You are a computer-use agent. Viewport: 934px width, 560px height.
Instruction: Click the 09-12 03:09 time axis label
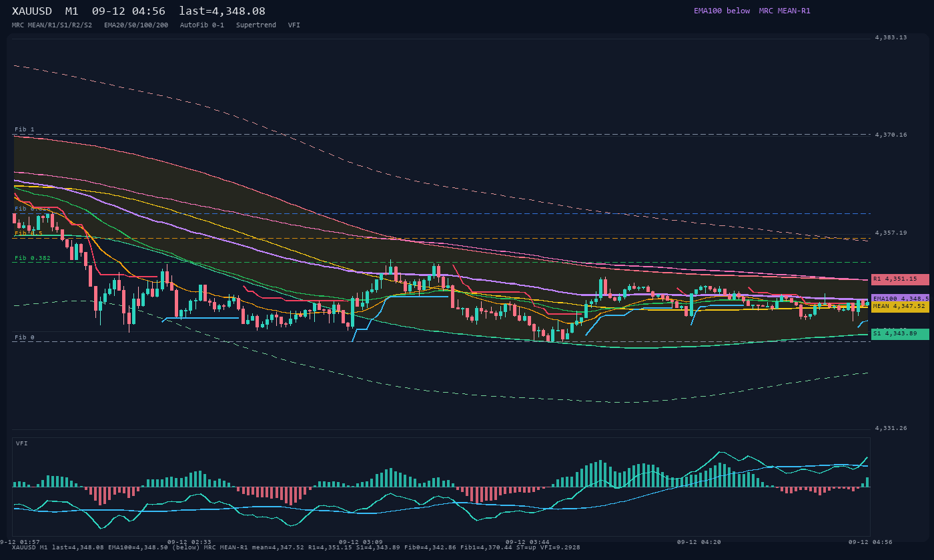(361, 542)
